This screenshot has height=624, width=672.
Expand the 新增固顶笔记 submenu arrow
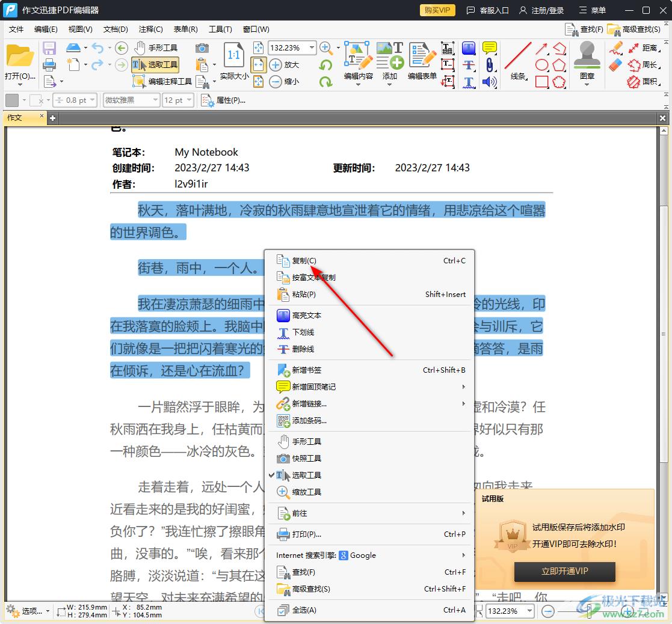click(x=463, y=387)
